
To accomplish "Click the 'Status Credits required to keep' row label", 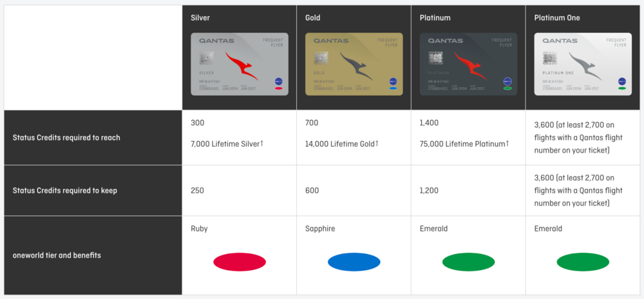I will point(65,191).
